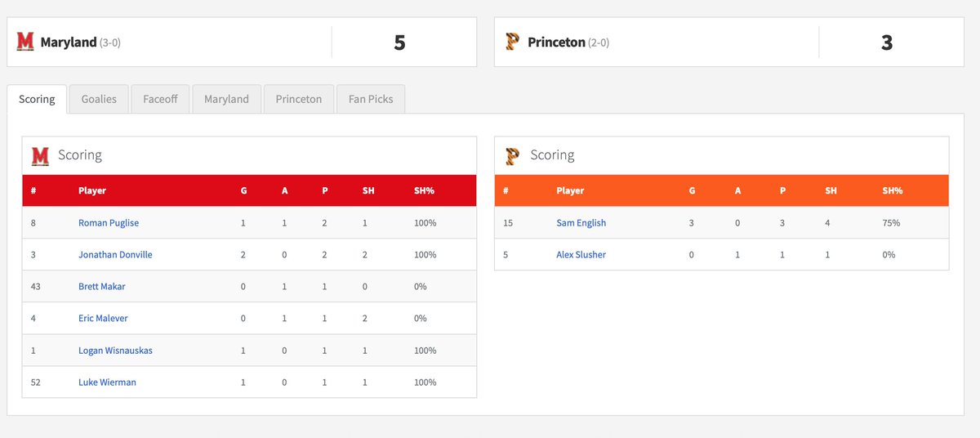Viewport: 980px width, 438px height.
Task: Switch to the Goalies tab
Action: 99,99
